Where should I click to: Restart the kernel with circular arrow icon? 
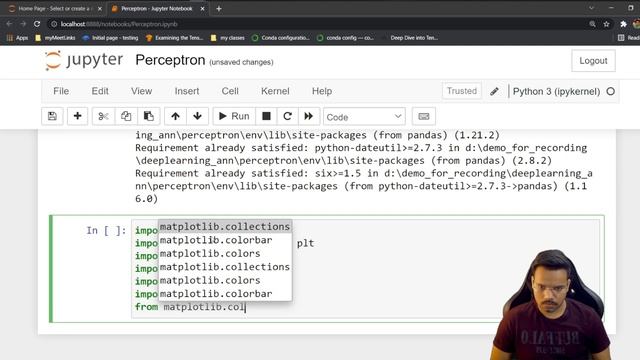coord(287,116)
